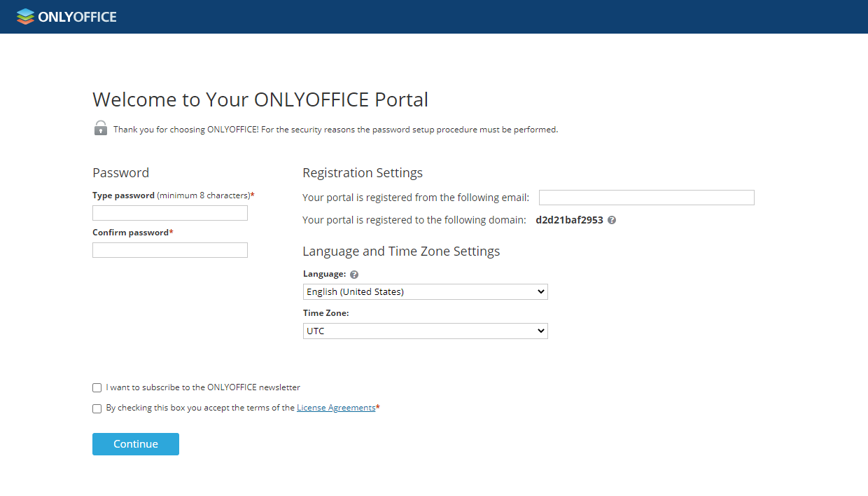Screen dimensions: 868x496
Task: Click the Confirm password input box
Action: click(x=169, y=249)
